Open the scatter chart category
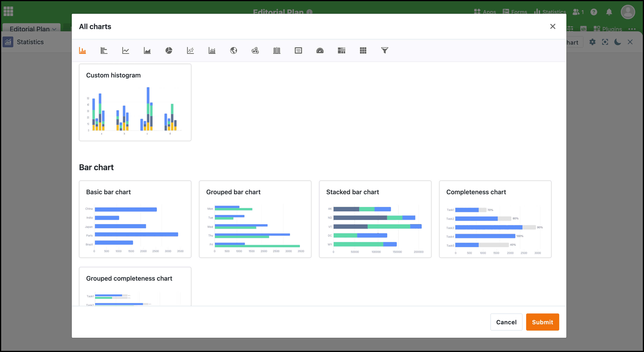Image resolution: width=644 pixels, height=352 pixels. pyautogui.click(x=190, y=50)
